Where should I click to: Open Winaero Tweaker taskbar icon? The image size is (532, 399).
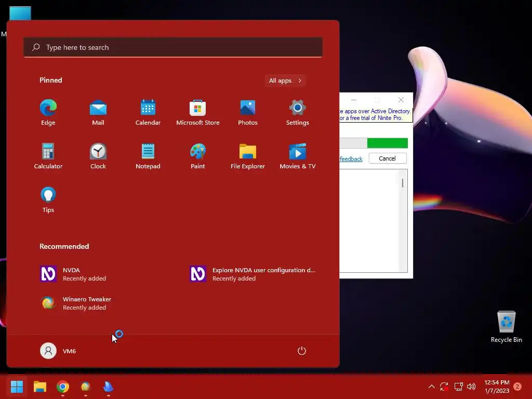tap(86, 387)
